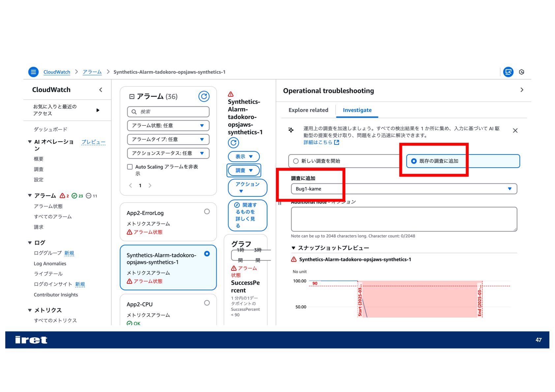Go to next page in alarm pagination
This screenshot has width=555, height=392.
point(150,185)
